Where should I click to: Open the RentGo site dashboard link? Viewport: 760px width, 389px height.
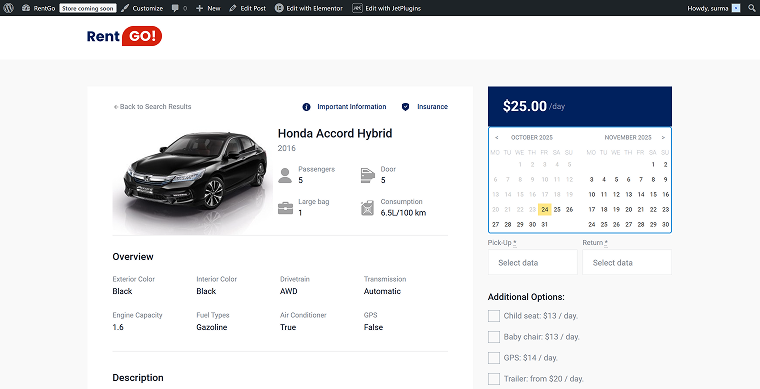point(39,8)
